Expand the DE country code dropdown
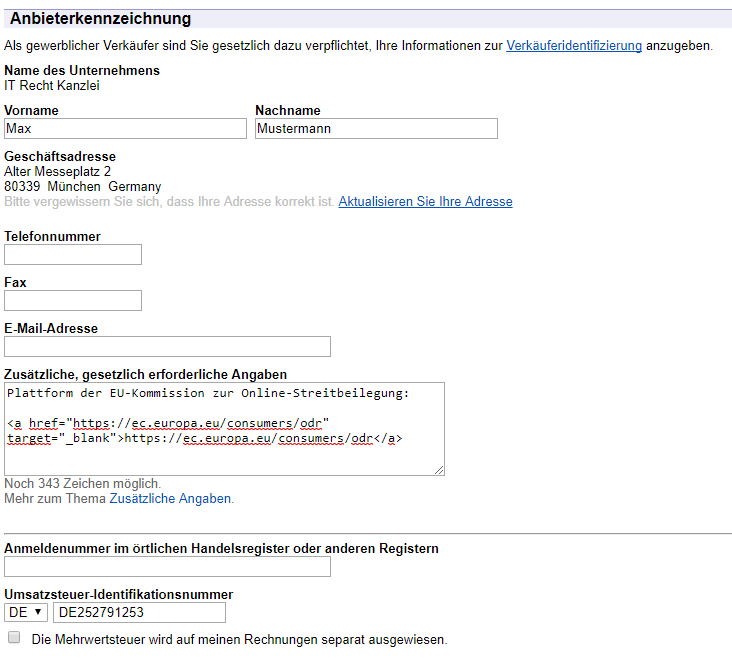The width and height of the screenshot is (732, 660). coord(26,612)
